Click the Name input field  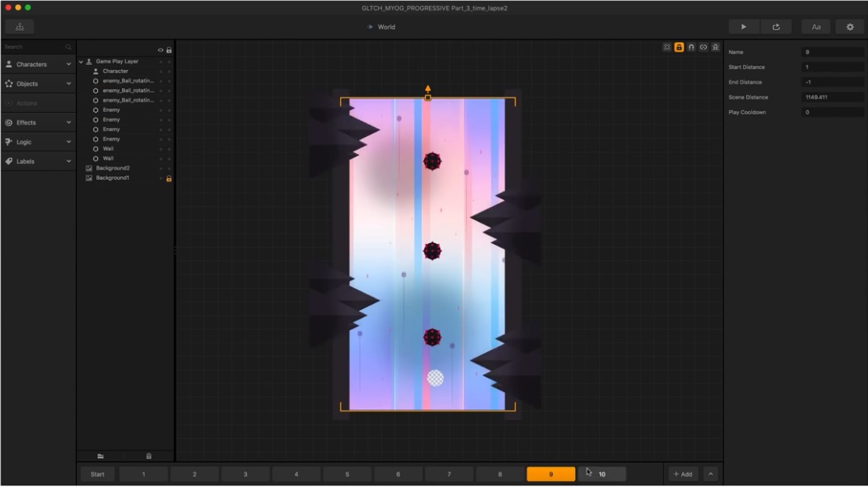832,52
